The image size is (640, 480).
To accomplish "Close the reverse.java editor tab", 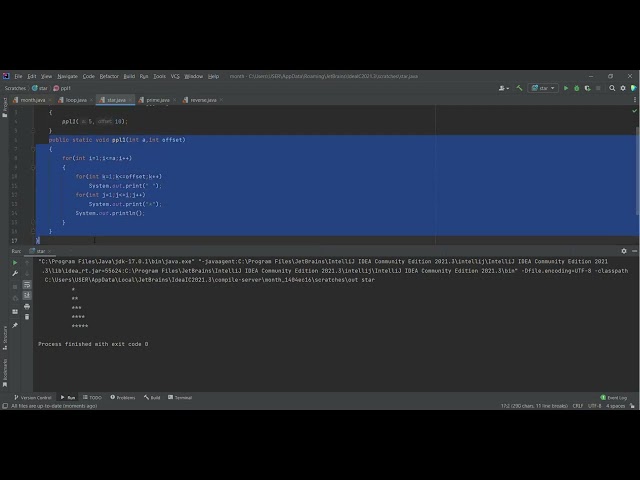I will 221,100.
